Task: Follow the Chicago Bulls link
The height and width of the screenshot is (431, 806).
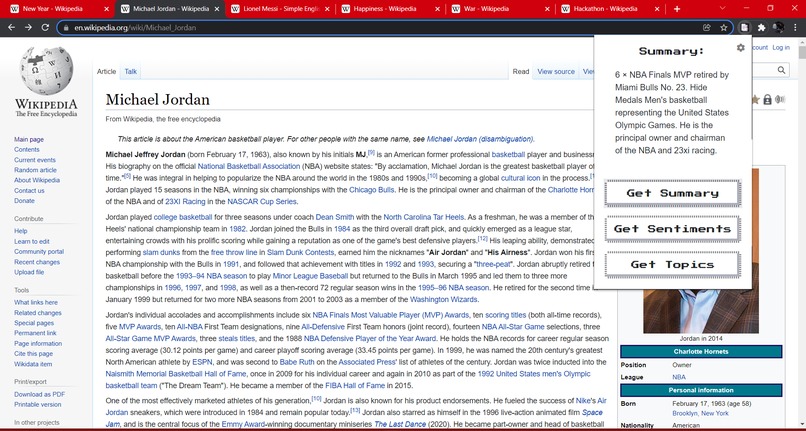Action: (372, 190)
